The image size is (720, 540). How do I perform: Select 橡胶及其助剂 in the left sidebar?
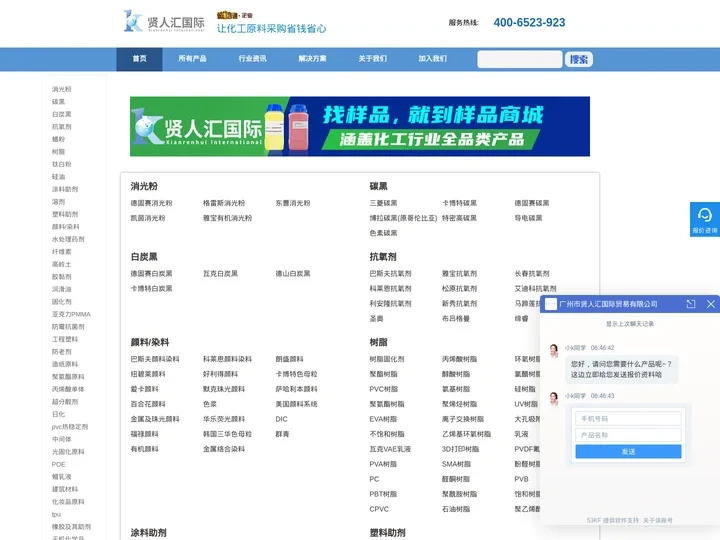tap(71, 527)
